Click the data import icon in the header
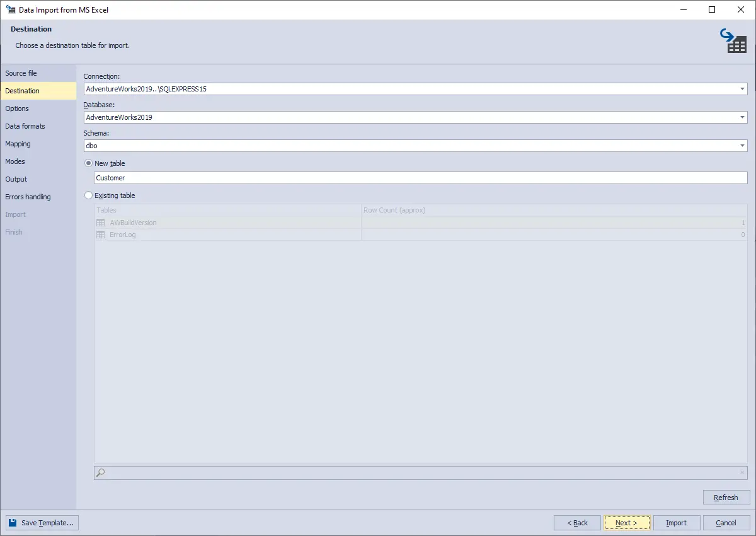The height and width of the screenshot is (536, 756). click(x=735, y=40)
